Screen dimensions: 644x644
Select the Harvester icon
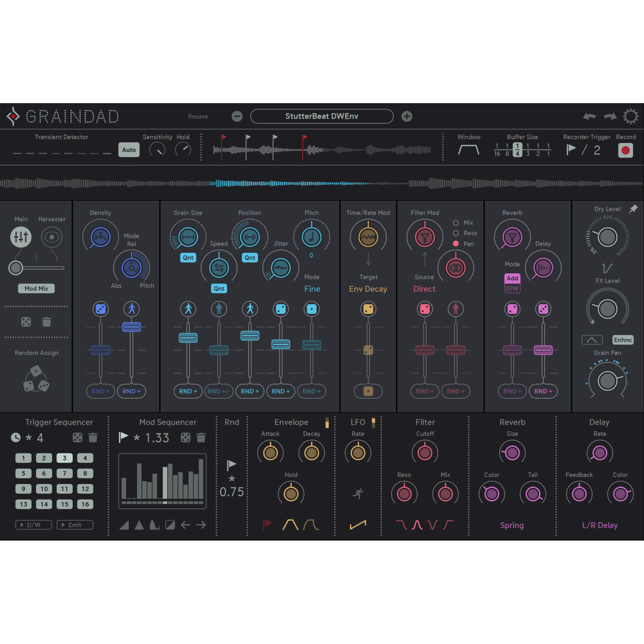click(52, 237)
